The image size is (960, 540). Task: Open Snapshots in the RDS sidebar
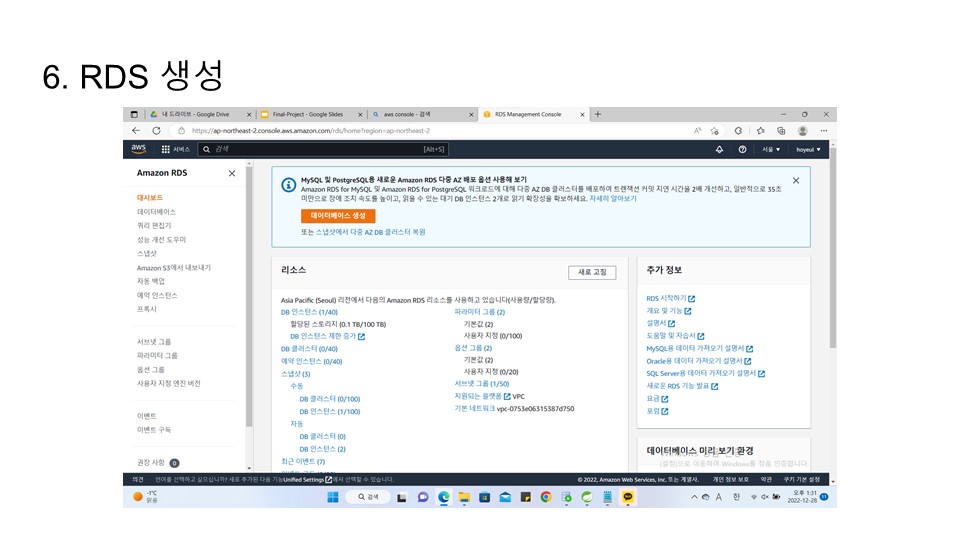click(147, 253)
